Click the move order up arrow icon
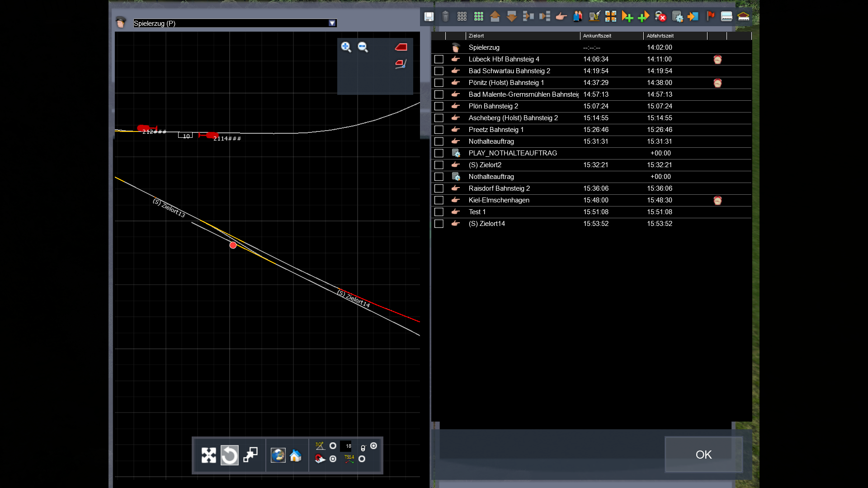The height and width of the screenshot is (488, 868). (495, 17)
